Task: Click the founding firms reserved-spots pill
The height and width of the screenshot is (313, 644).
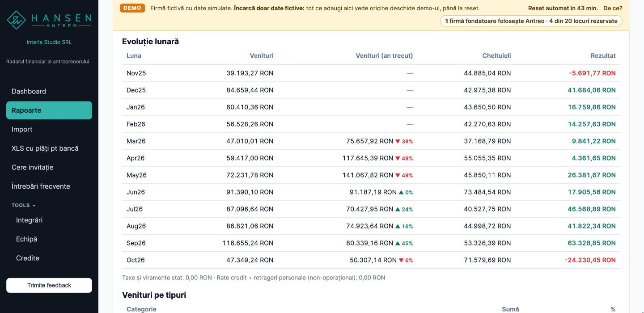Action: click(531, 21)
